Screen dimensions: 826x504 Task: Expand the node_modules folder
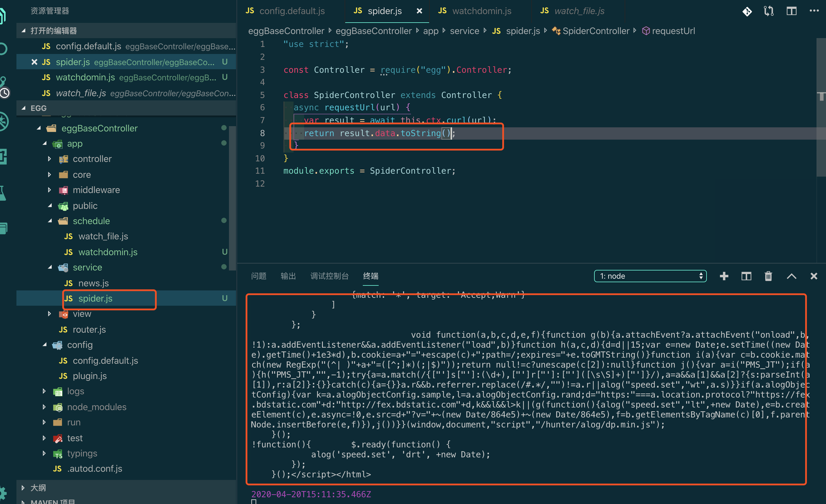click(44, 407)
